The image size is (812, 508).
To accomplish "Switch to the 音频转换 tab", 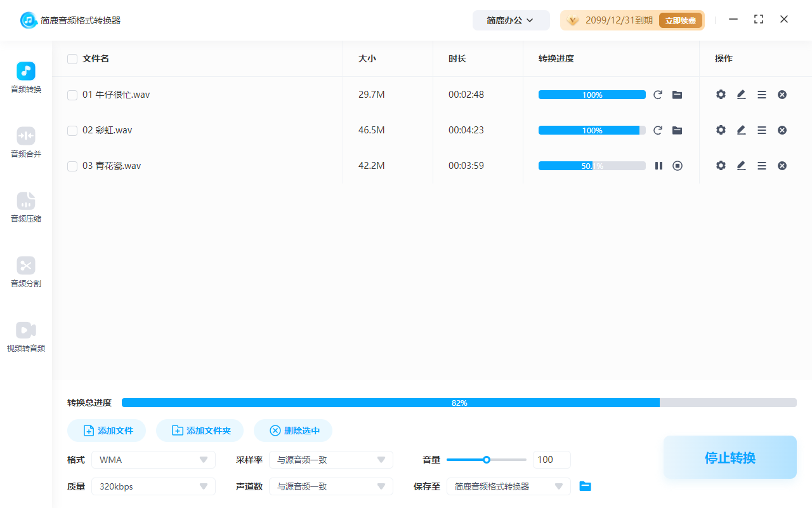I will (25, 77).
